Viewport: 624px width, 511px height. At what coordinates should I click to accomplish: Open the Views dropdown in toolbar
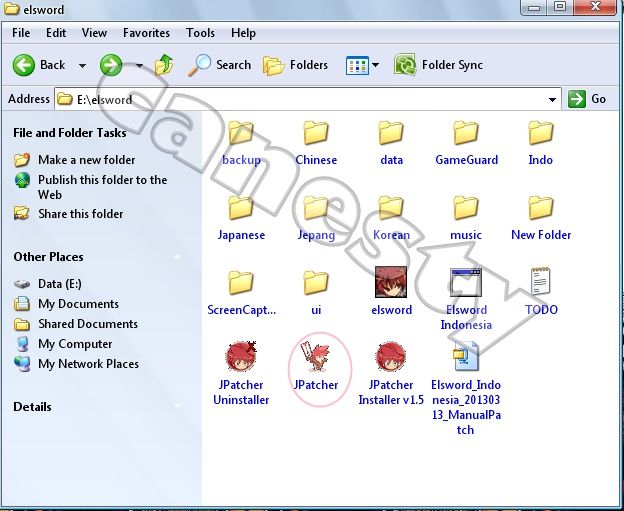(375, 66)
